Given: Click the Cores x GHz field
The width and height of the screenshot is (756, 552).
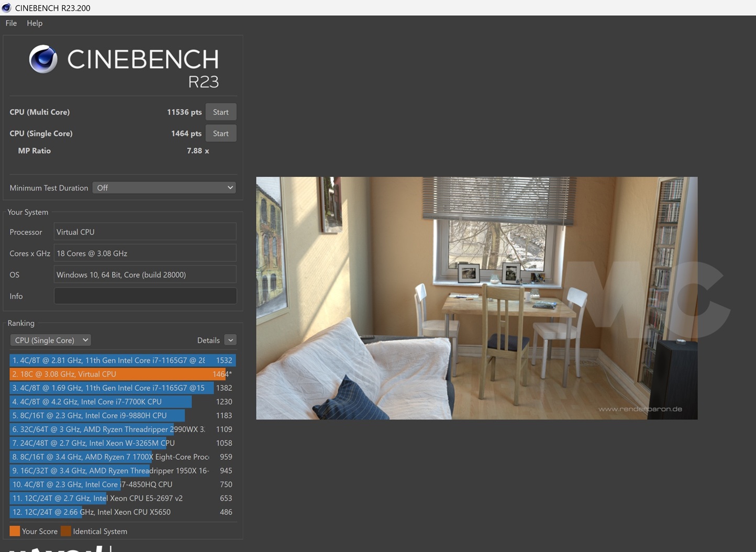Looking at the screenshot, I should click(145, 253).
